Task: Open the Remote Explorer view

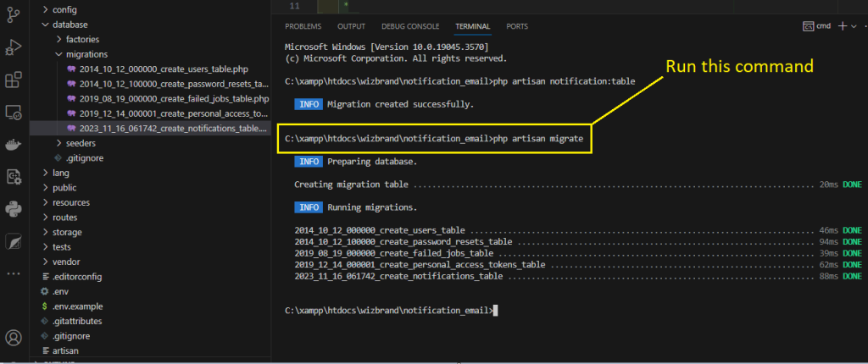Action: tap(14, 112)
